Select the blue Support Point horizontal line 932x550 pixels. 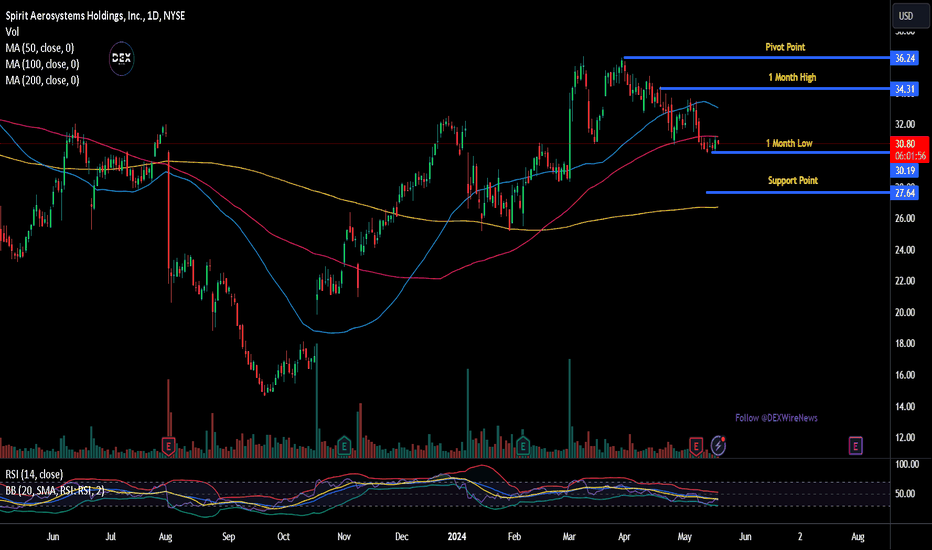pos(798,192)
